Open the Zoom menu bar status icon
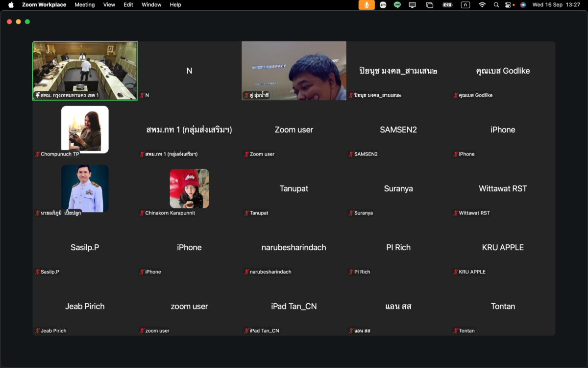The width and height of the screenshot is (588, 368). point(383,5)
